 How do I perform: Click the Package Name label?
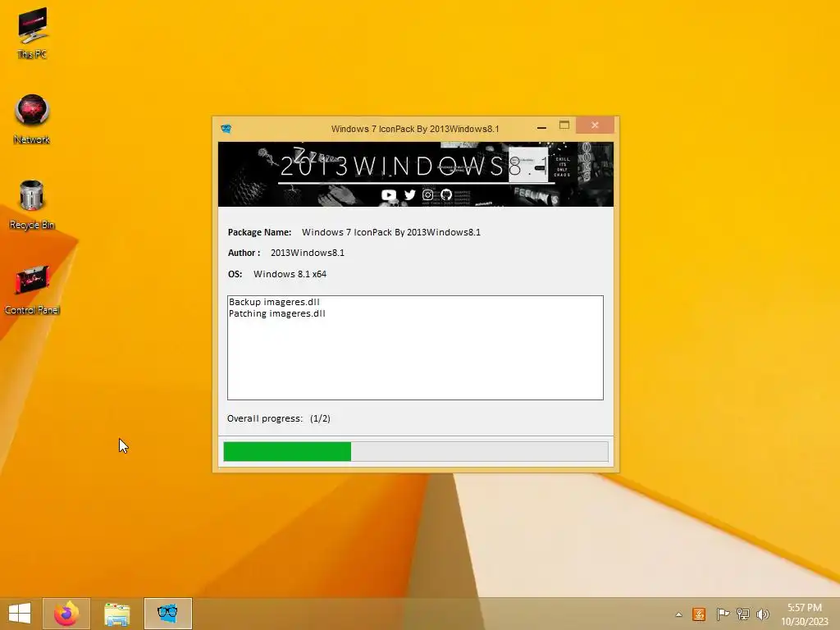pyautogui.click(x=259, y=232)
